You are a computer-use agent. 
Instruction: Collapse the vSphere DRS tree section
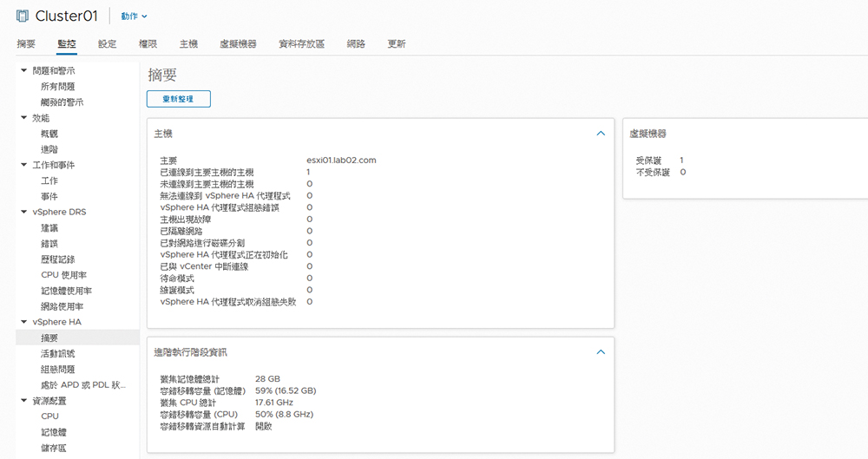coord(23,212)
